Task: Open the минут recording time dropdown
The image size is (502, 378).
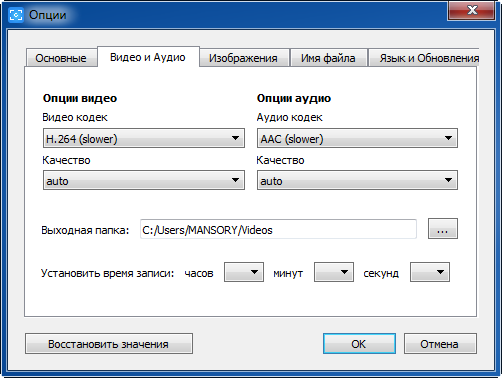Action: (x=334, y=272)
